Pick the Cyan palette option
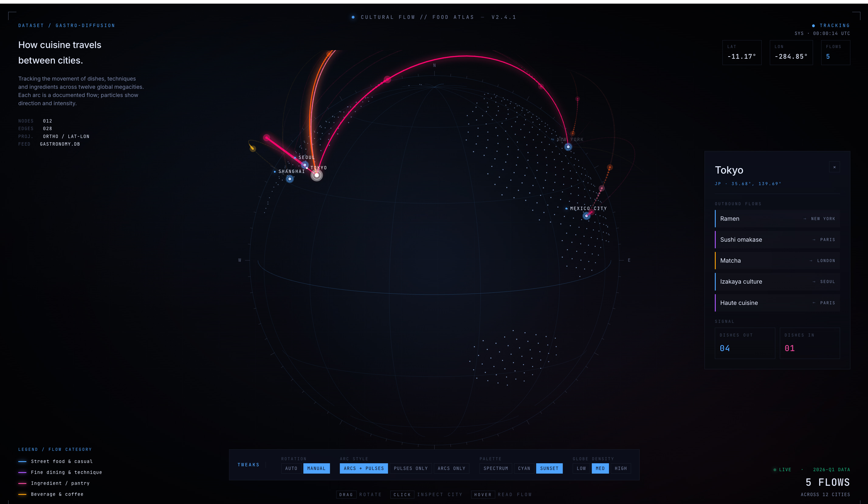868x504 pixels. tap(524, 468)
